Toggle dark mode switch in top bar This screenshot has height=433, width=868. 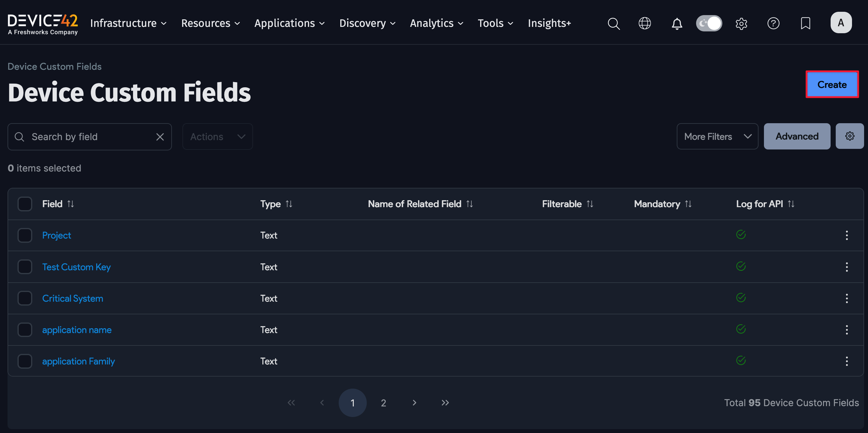709,23
